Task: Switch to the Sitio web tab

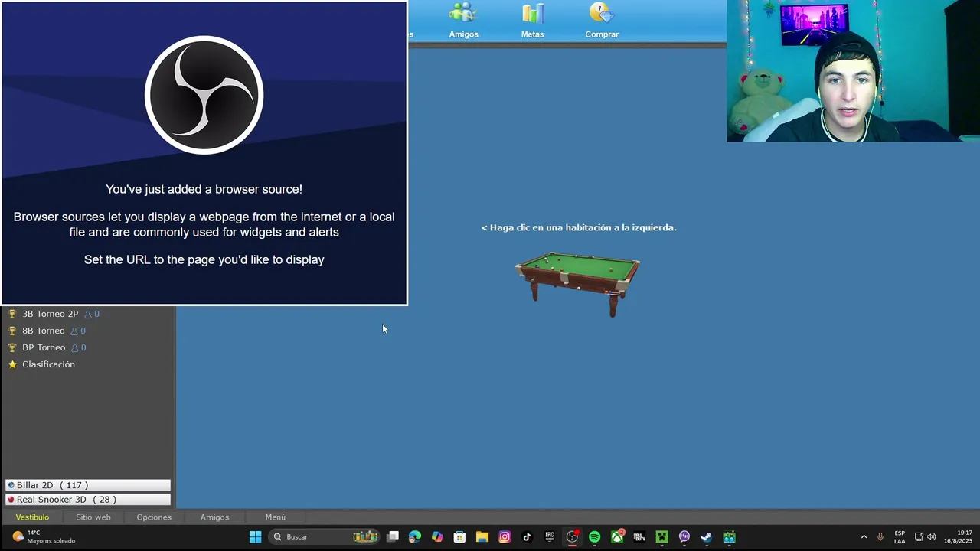Action: [93, 517]
